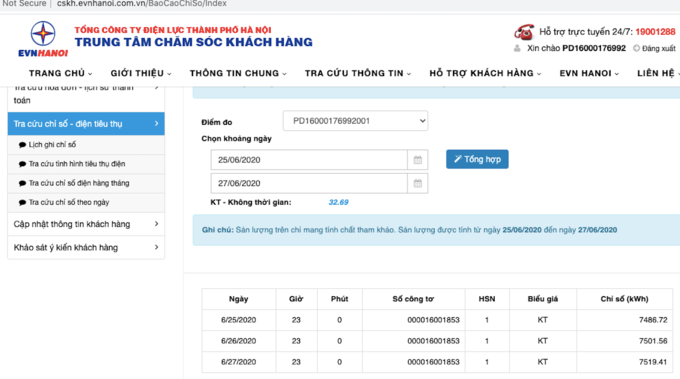Click Biểu giá column header

pos(543,299)
